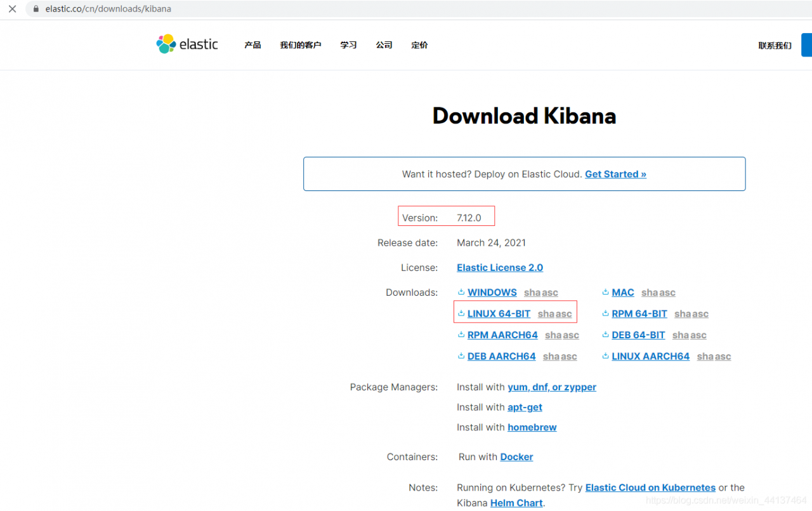
Task: Click download icon beside WINDOWS
Action: click(x=461, y=292)
